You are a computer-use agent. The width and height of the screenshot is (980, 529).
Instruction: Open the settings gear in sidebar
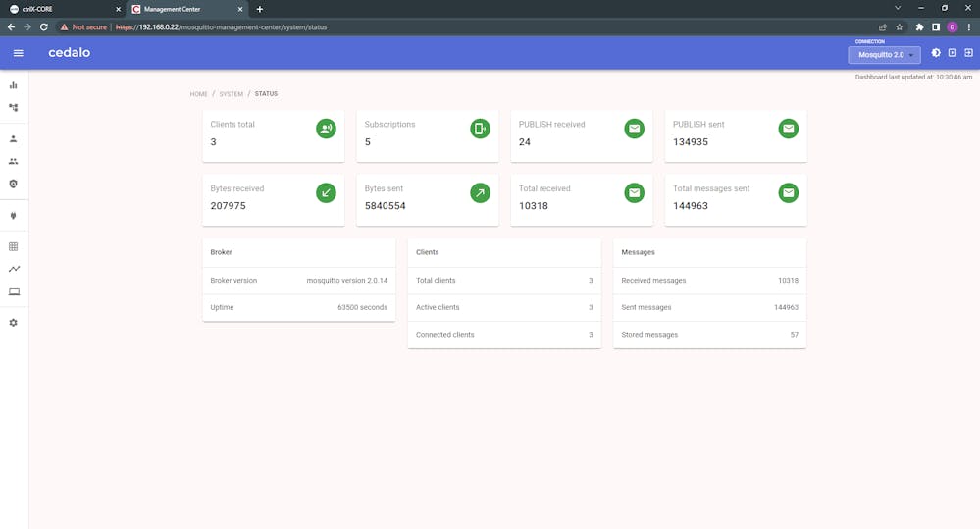click(x=14, y=323)
